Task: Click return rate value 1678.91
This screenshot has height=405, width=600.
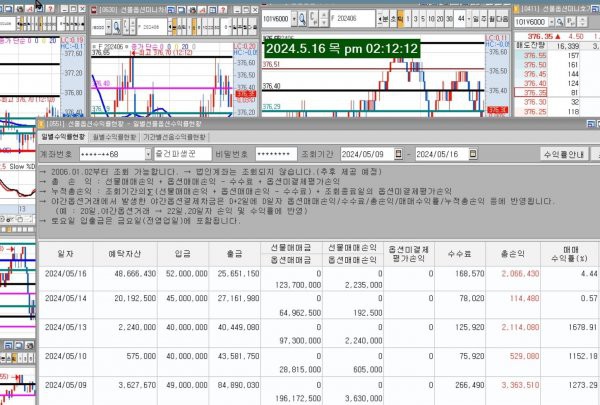Action: pos(583,327)
